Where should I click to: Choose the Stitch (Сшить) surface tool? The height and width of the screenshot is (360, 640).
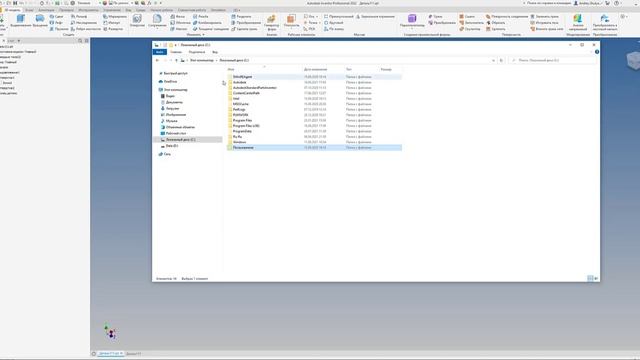point(467,17)
